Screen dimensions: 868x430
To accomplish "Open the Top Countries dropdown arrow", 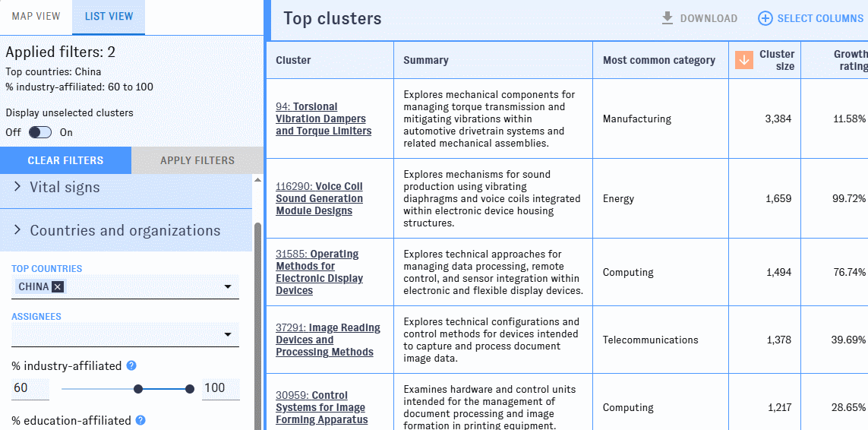I will (x=227, y=287).
